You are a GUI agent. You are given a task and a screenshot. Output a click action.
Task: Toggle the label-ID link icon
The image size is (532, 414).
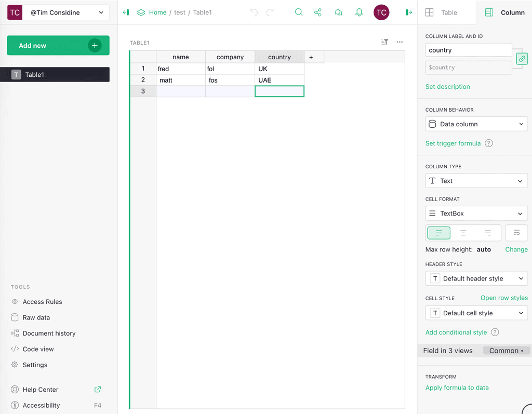pyautogui.click(x=522, y=59)
